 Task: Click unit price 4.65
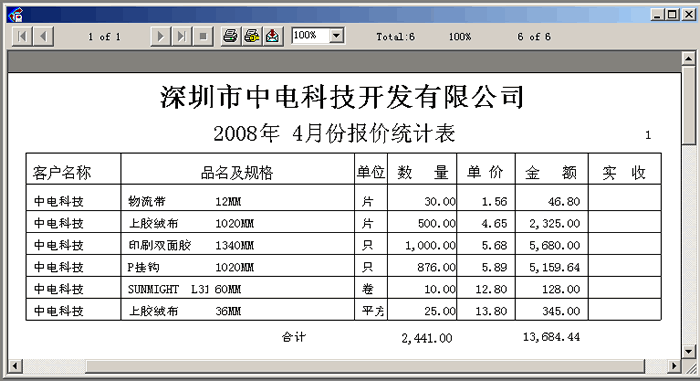click(494, 223)
